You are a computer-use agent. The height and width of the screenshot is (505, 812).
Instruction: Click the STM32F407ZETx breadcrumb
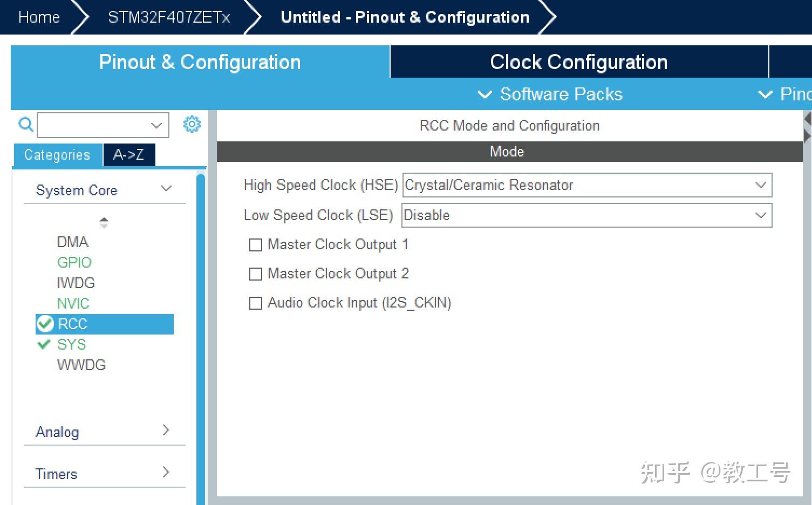pyautogui.click(x=169, y=17)
